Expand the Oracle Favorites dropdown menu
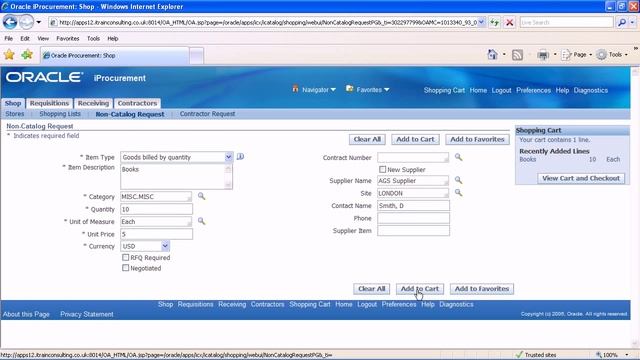Screen dimensions: 640x360 386,89
